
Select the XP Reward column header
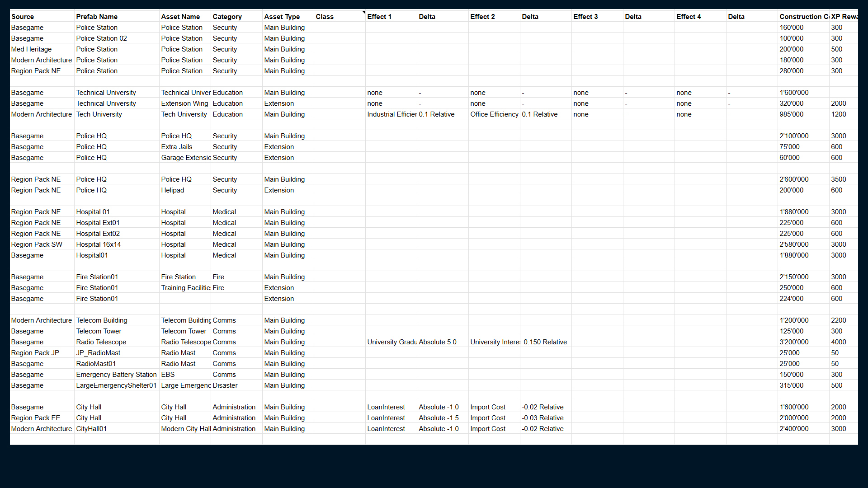coord(844,16)
